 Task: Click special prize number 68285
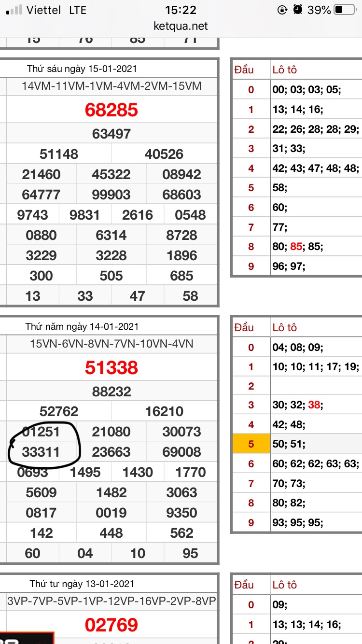111,110
